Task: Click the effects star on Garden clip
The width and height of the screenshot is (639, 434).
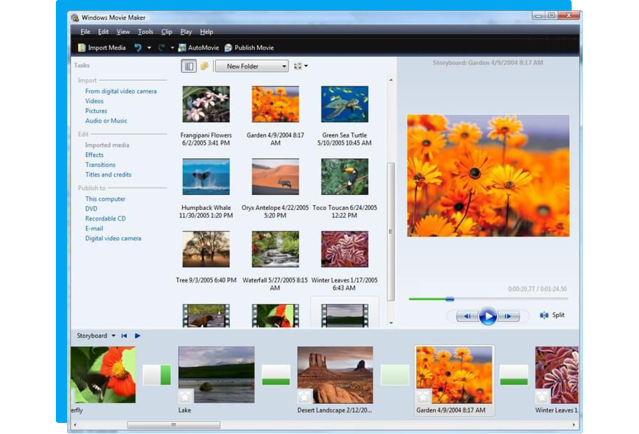Action: point(423,396)
